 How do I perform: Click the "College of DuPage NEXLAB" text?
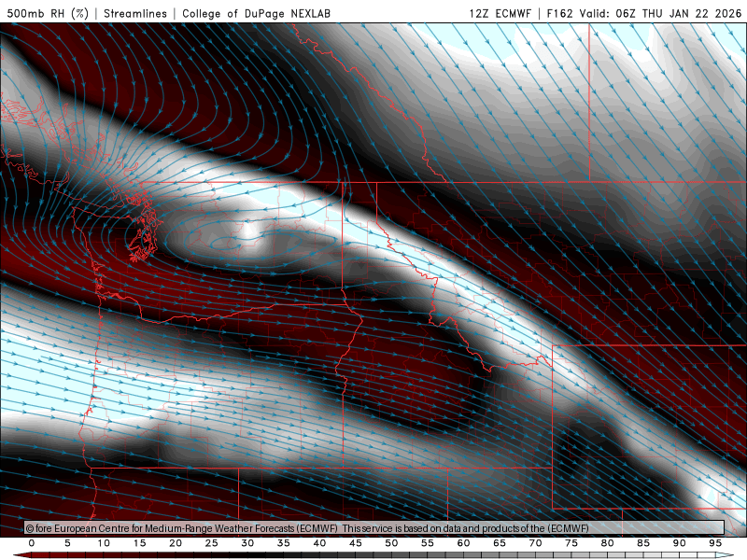pyautogui.click(x=256, y=13)
